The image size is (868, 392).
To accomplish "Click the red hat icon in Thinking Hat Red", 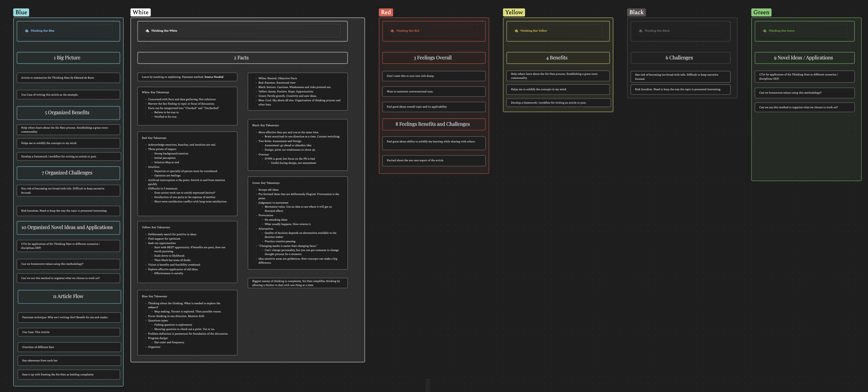I will click(392, 31).
